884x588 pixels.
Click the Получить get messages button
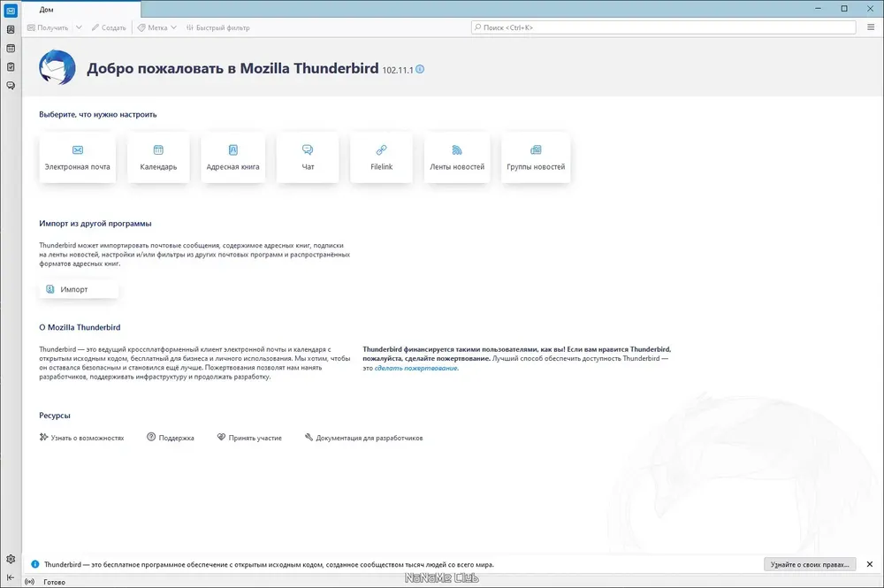point(48,27)
